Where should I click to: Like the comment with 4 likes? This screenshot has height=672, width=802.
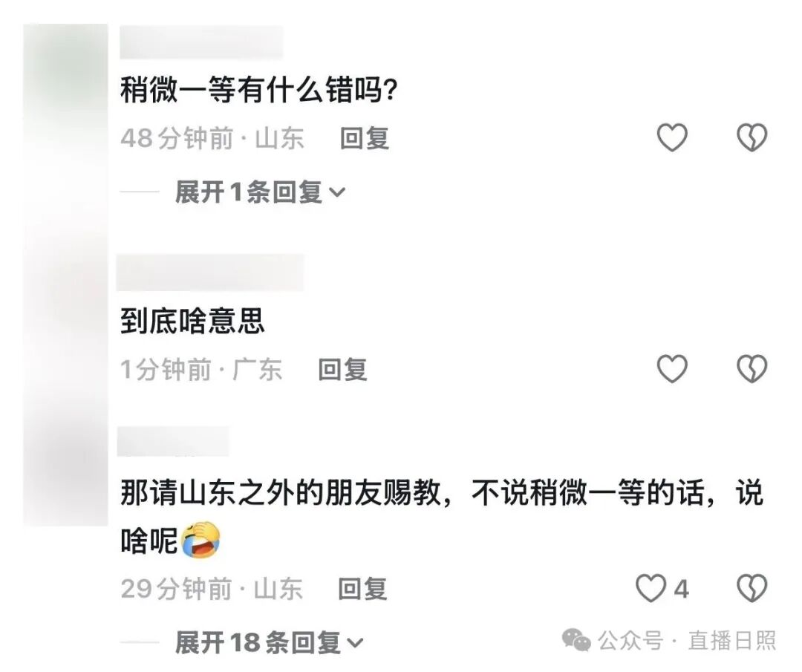coord(651,588)
